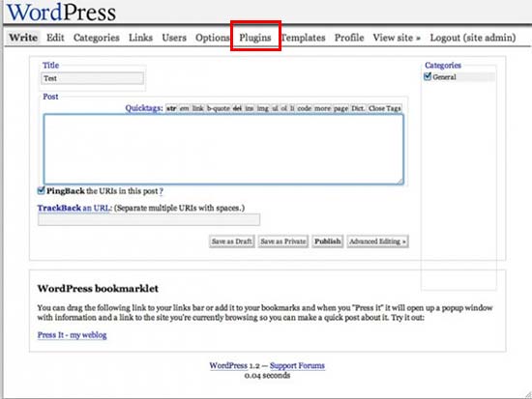Click the TrackBack URL input field
532x399 pixels.
tap(149, 219)
